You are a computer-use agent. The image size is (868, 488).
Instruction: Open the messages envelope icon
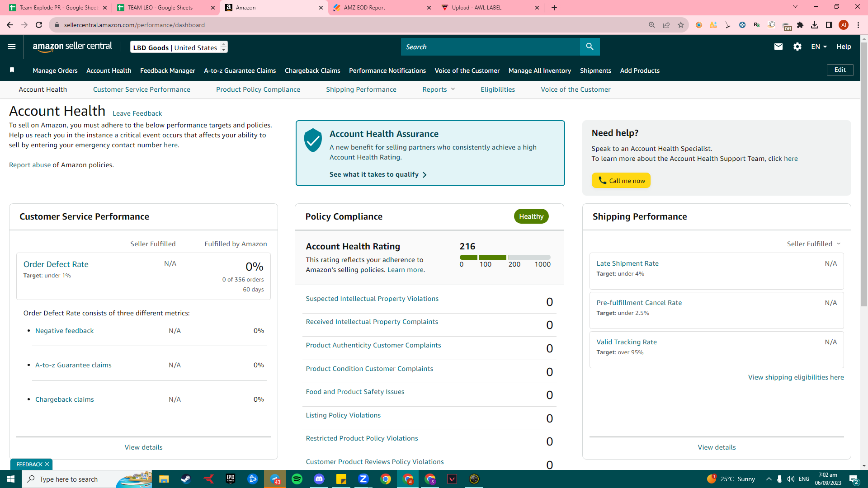click(x=778, y=47)
